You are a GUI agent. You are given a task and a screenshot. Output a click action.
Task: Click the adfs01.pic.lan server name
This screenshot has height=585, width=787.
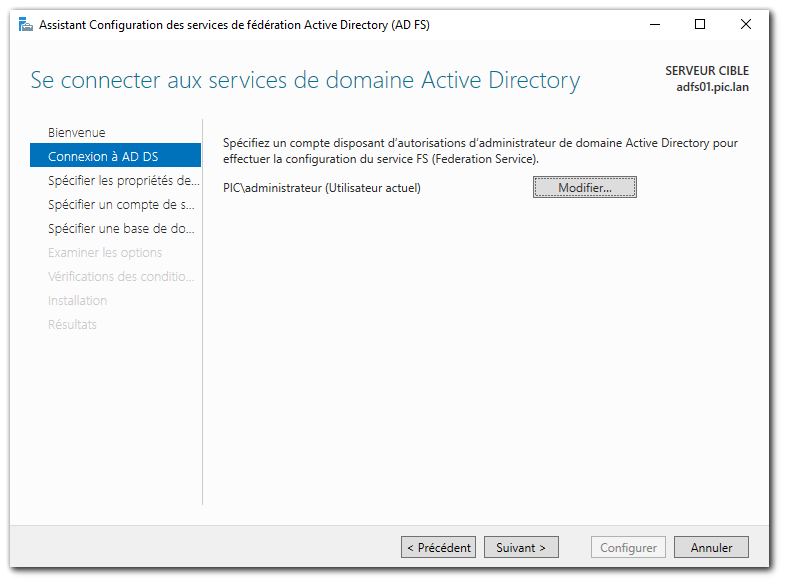pyautogui.click(x=712, y=87)
